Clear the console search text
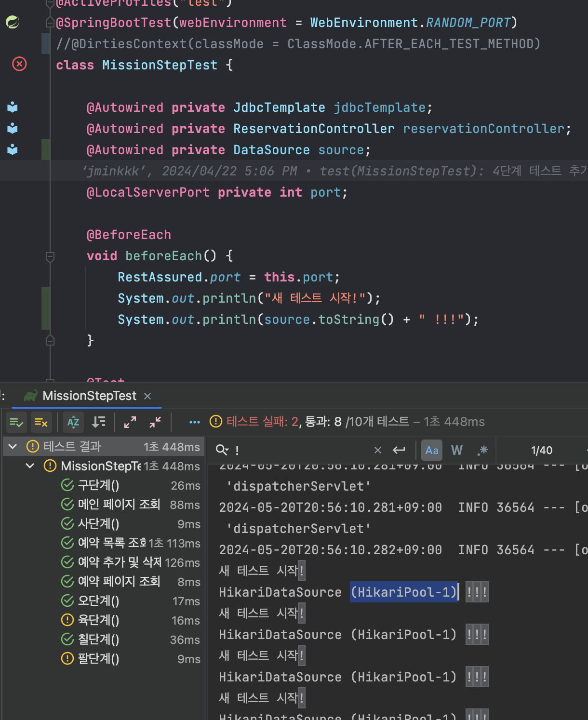The height and width of the screenshot is (720, 588). click(x=378, y=450)
